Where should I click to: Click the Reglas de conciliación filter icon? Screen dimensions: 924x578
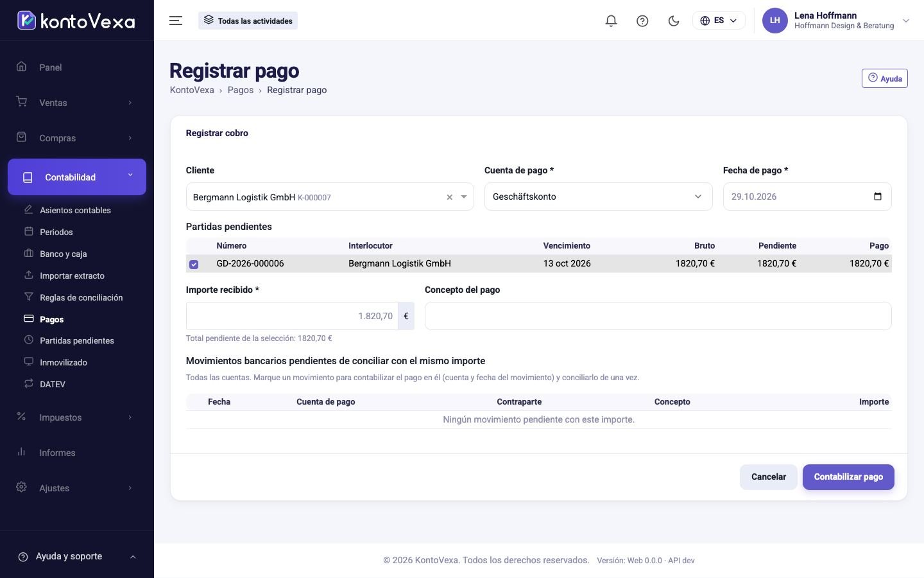pos(28,297)
